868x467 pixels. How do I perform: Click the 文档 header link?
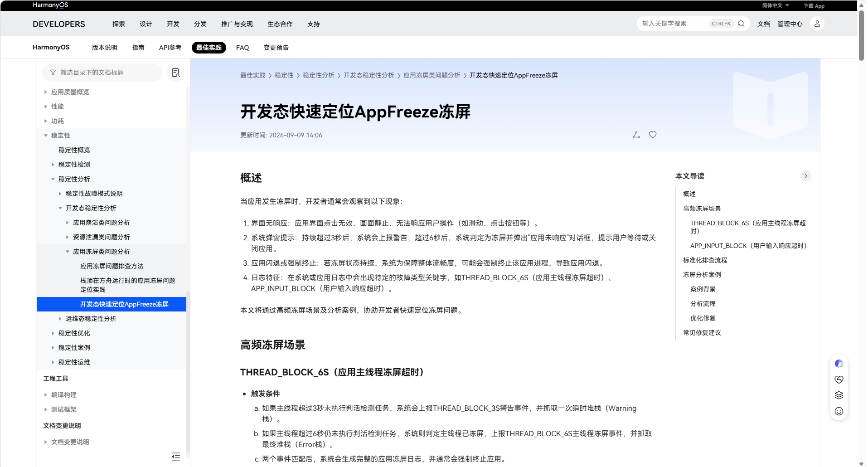[764, 24]
